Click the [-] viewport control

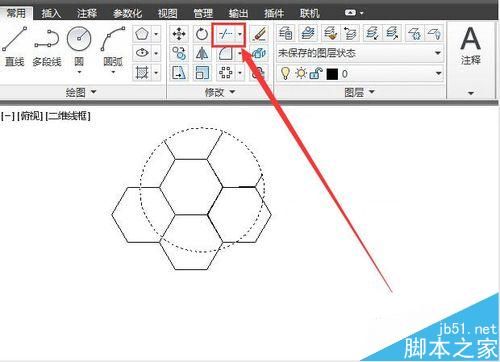(x=8, y=116)
